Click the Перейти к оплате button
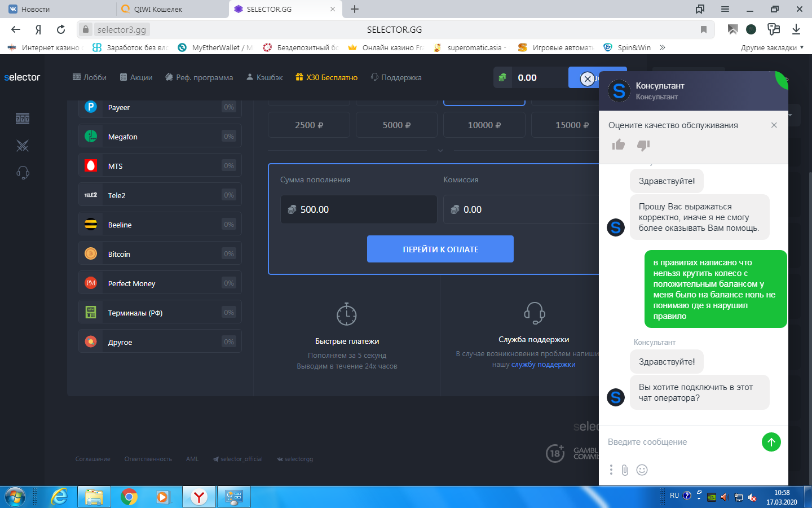 (x=440, y=249)
